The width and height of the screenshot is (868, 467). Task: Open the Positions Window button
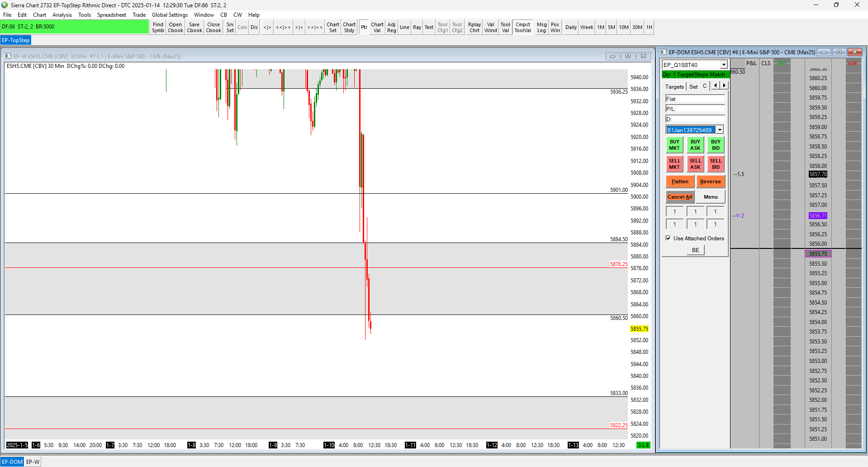point(555,27)
